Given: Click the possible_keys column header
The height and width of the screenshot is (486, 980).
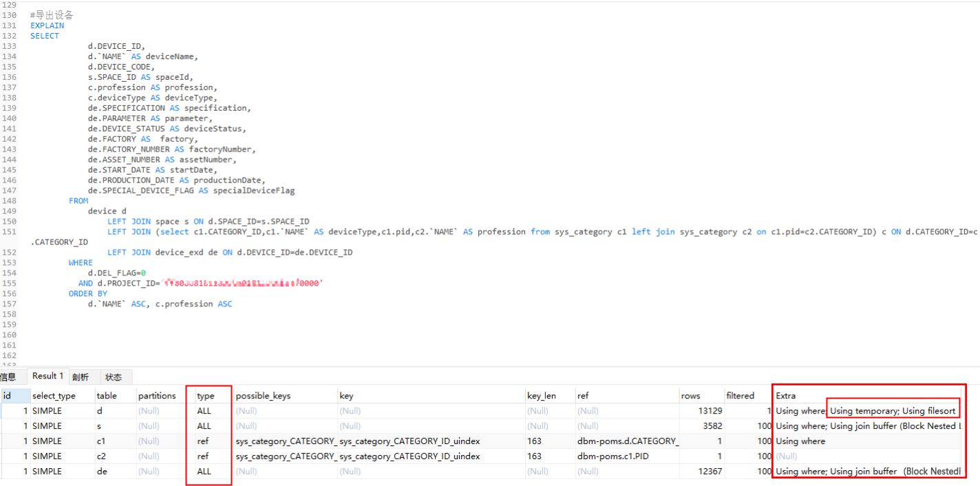Looking at the screenshot, I should (x=286, y=396).
